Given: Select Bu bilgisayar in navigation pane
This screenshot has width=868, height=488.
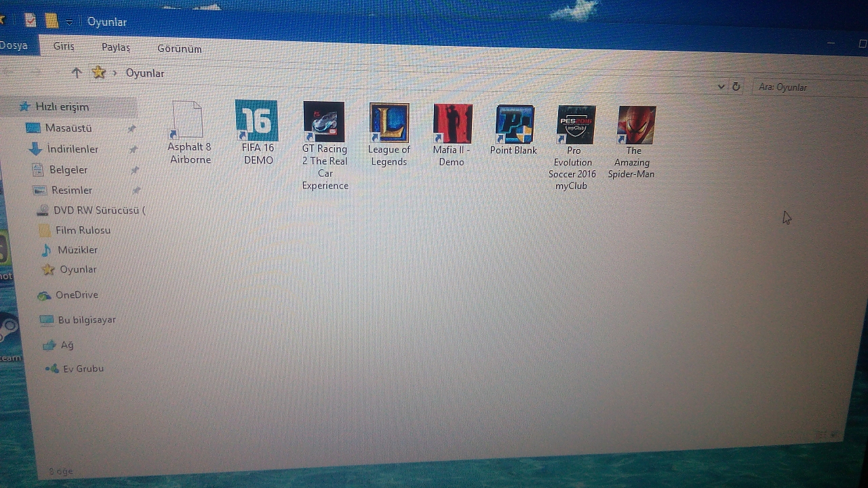Looking at the screenshot, I should tap(77, 319).
